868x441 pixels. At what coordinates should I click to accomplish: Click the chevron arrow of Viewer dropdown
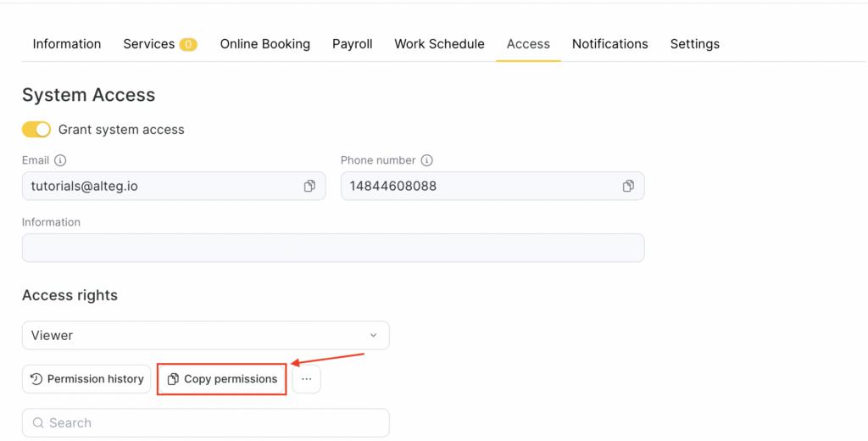click(x=373, y=335)
